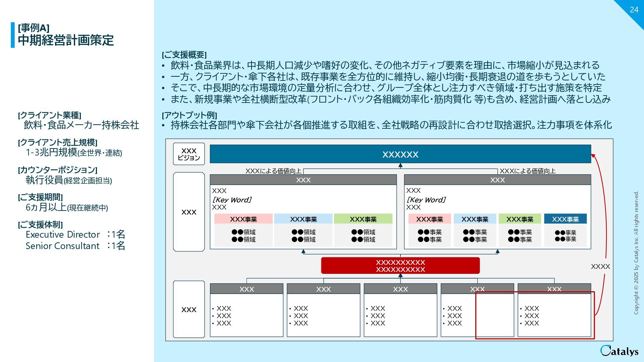Click the copyright vertical text
The height and width of the screenshot is (362, 644).
636,253
